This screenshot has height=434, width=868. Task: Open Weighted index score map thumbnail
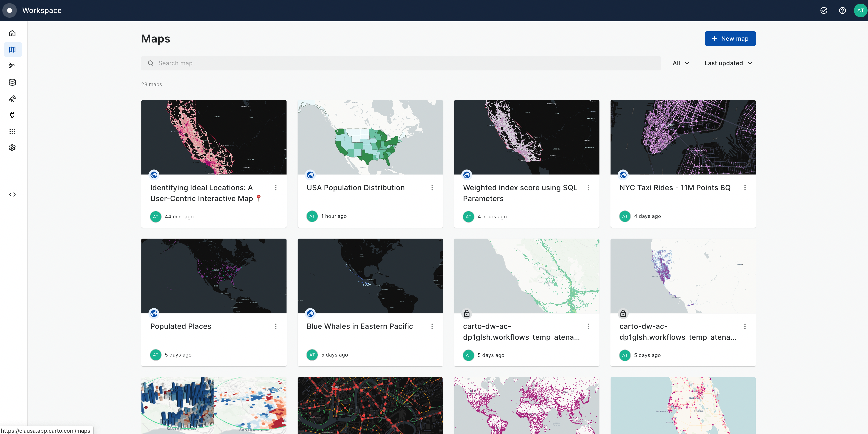coord(526,137)
